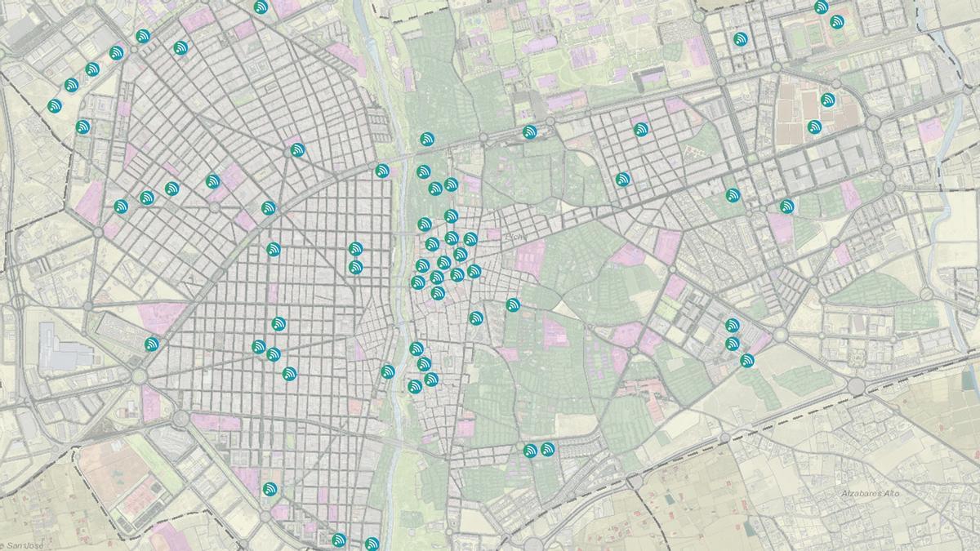The image size is (980, 551).
Task: Select the WiFi marker in the palm grove east of the central cluster
Action: tap(513, 305)
